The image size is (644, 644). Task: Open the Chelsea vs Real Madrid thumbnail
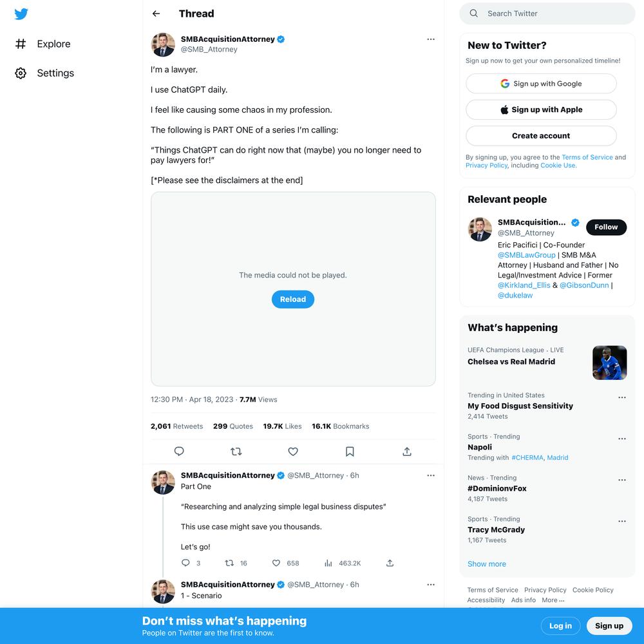point(609,363)
